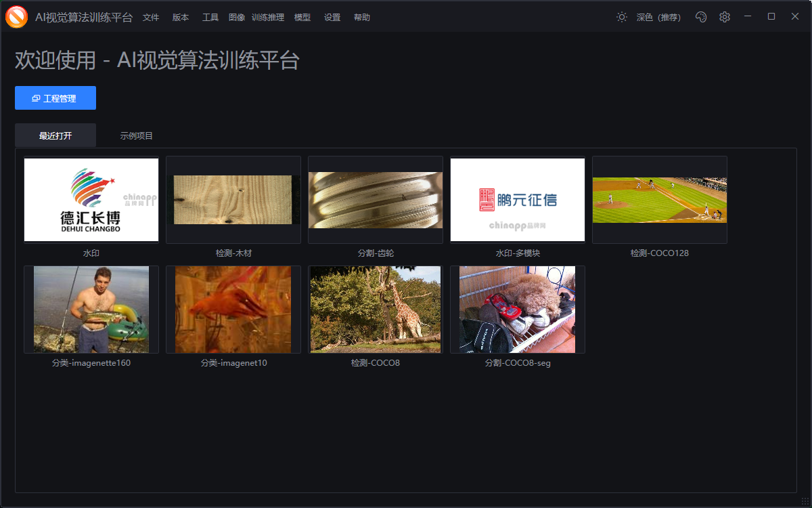The image size is (812, 508).
Task: Click the orange app logo icon
Action: click(x=16, y=17)
